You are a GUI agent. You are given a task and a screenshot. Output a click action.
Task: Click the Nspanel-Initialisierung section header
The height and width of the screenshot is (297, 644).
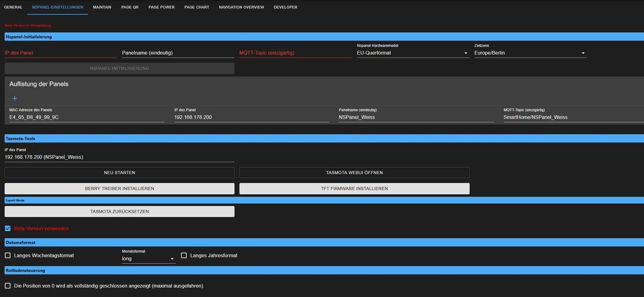pyautogui.click(x=324, y=36)
